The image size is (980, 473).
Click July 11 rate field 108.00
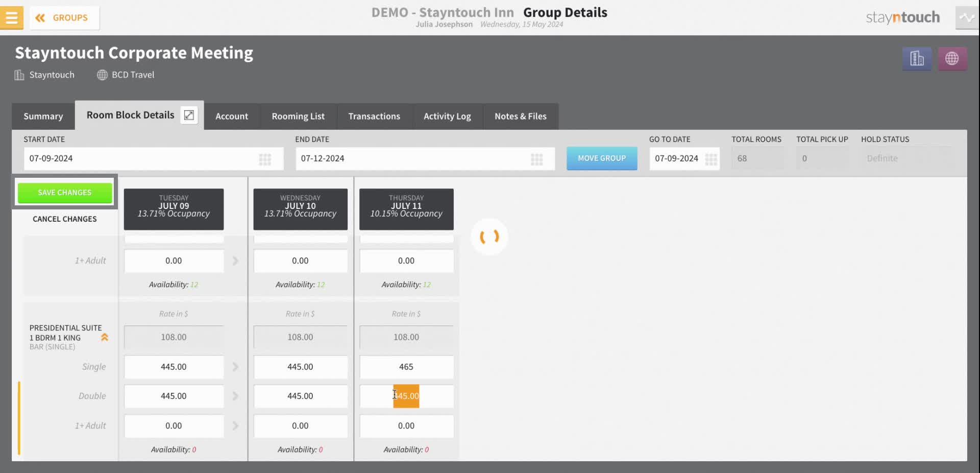406,338
